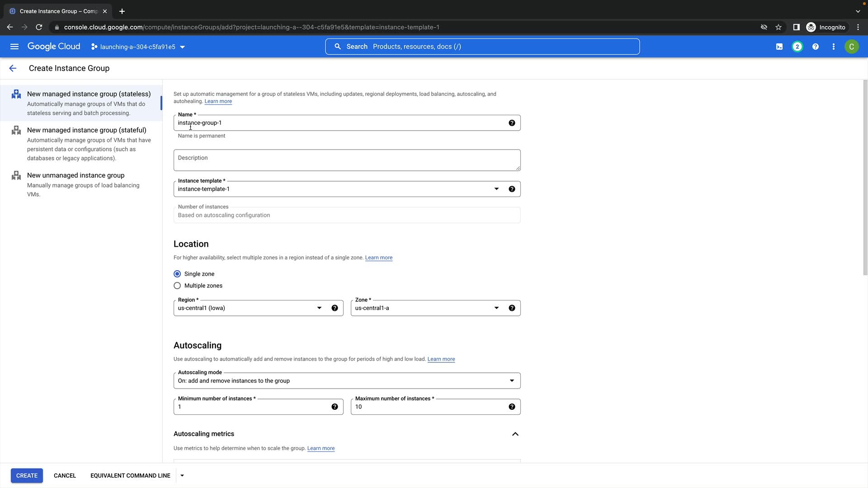The width and height of the screenshot is (868, 488).
Task: Activate Cloud Shell terminal icon
Action: (x=779, y=47)
